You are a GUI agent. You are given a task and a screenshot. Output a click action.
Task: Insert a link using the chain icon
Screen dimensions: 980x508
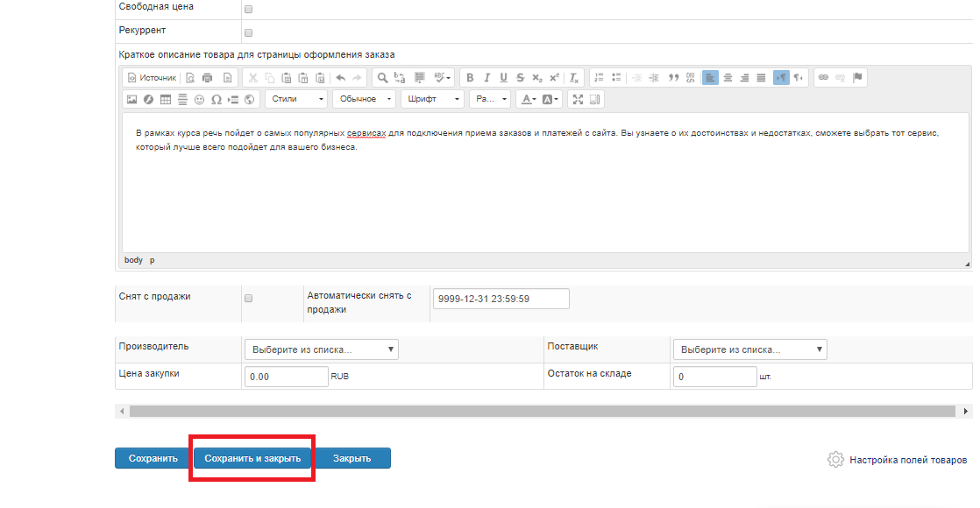pyautogui.click(x=823, y=77)
